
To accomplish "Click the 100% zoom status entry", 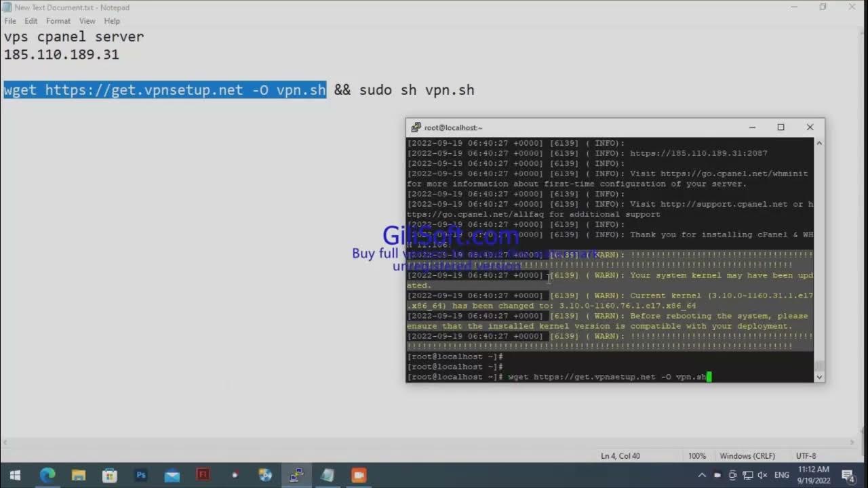I will point(697,456).
